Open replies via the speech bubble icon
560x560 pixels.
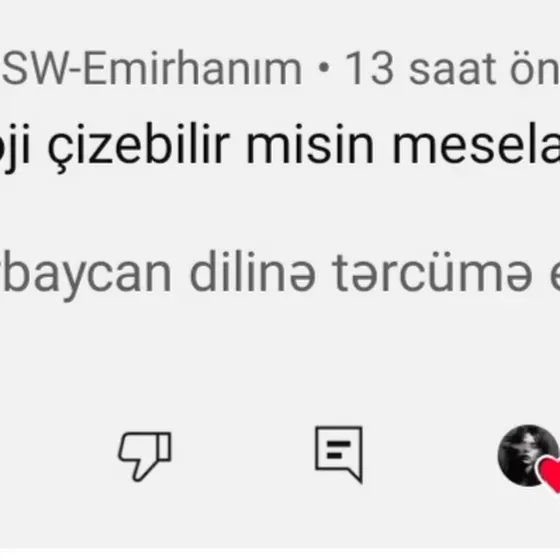[x=339, y=454]
